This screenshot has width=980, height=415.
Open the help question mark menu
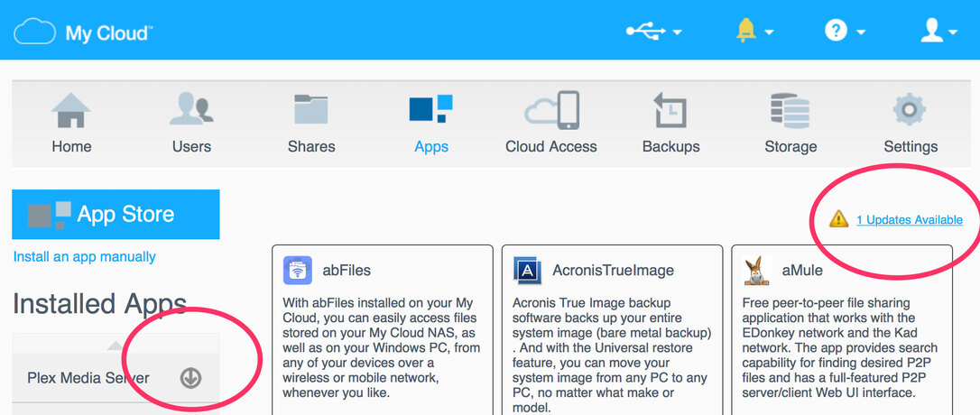[x=845, y=30]
